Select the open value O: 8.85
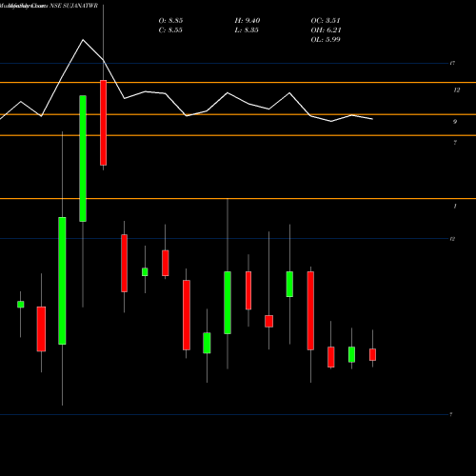This screenshot has width=476, height=476. 170,21
